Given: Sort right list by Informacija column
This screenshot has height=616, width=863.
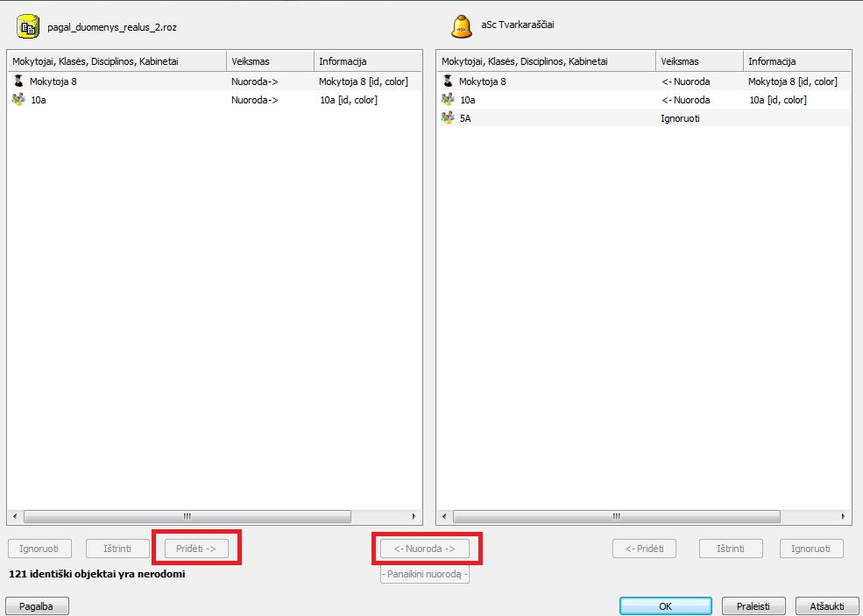Looking at the screenshot, I should (796, 61).
